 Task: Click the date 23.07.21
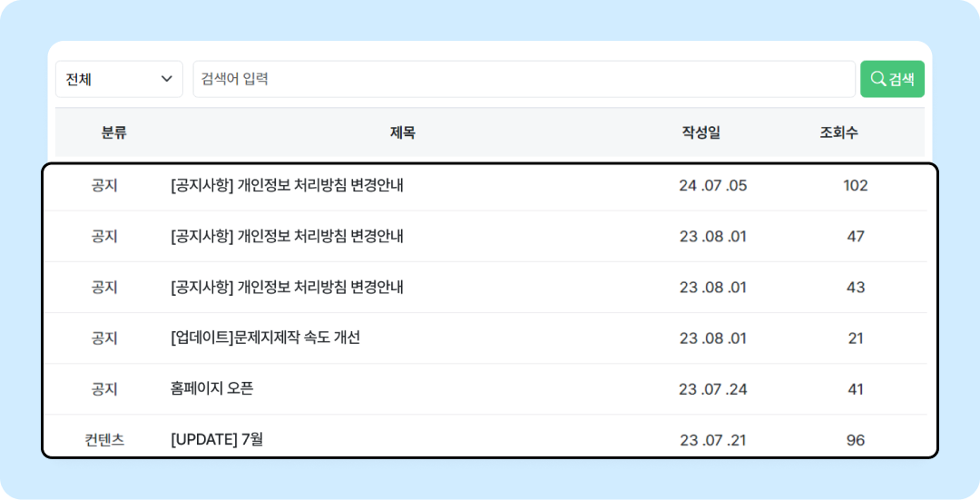pyautogui.click(x=713, y=440)
